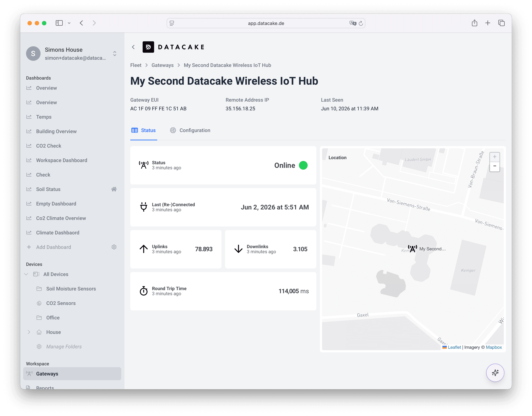Click the green Online status indicator
Screen dimensions: 532x416
pos(303,165)
